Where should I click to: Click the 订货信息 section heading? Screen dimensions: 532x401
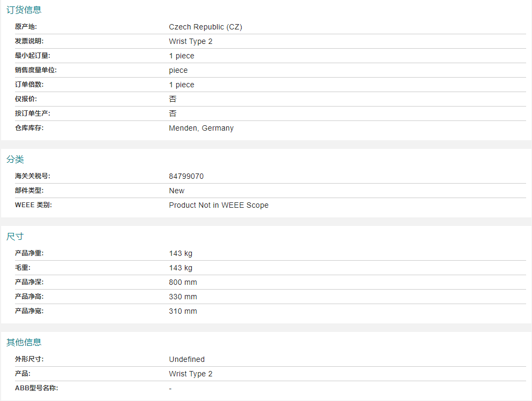click(x=24, y=10)
